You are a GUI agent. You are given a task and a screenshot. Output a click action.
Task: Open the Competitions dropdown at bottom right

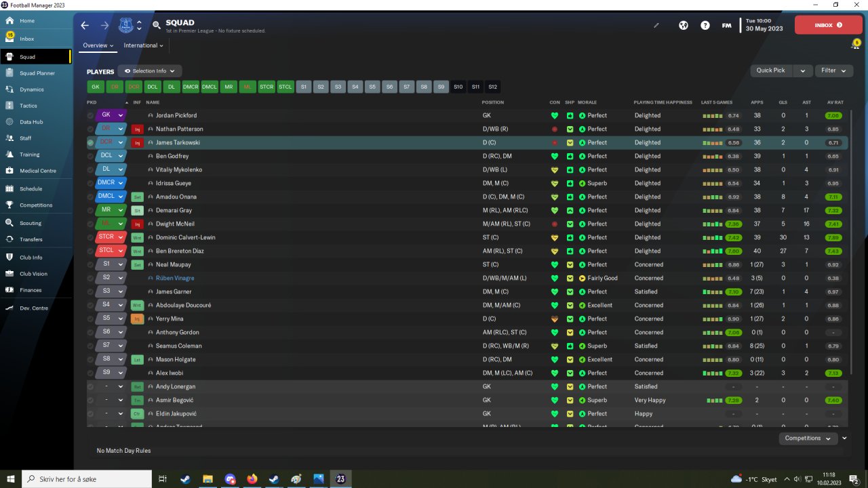[x=807, y=439]
